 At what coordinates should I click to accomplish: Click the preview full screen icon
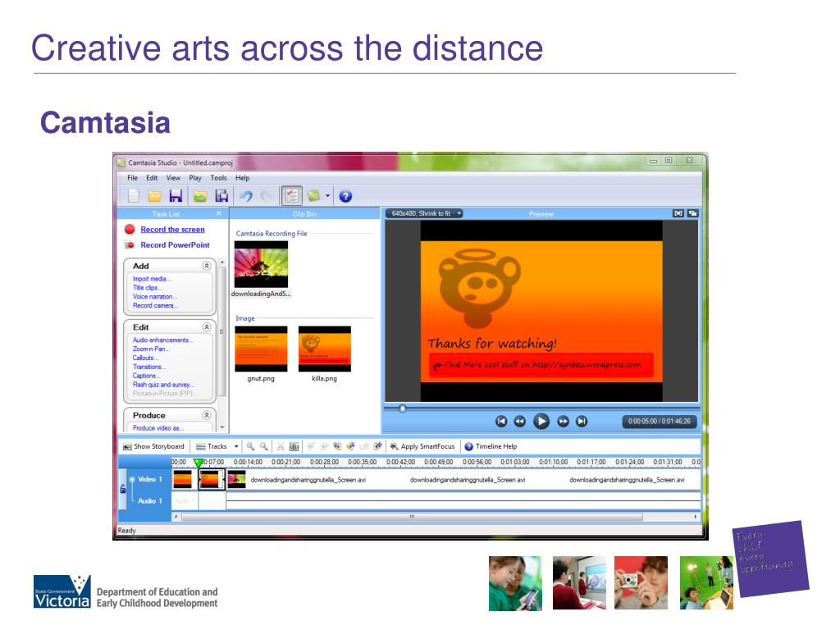678,213
